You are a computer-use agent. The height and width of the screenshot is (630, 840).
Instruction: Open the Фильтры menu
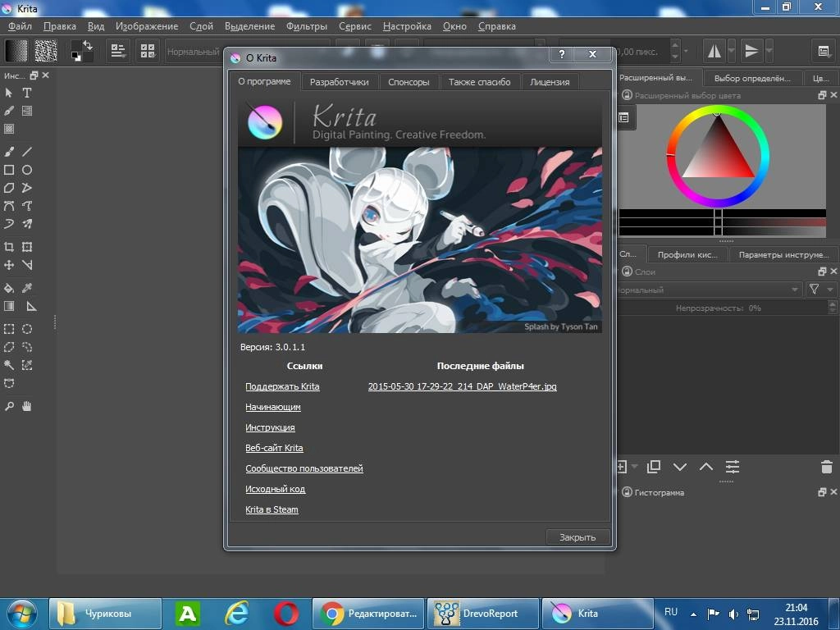pos(307,25)
